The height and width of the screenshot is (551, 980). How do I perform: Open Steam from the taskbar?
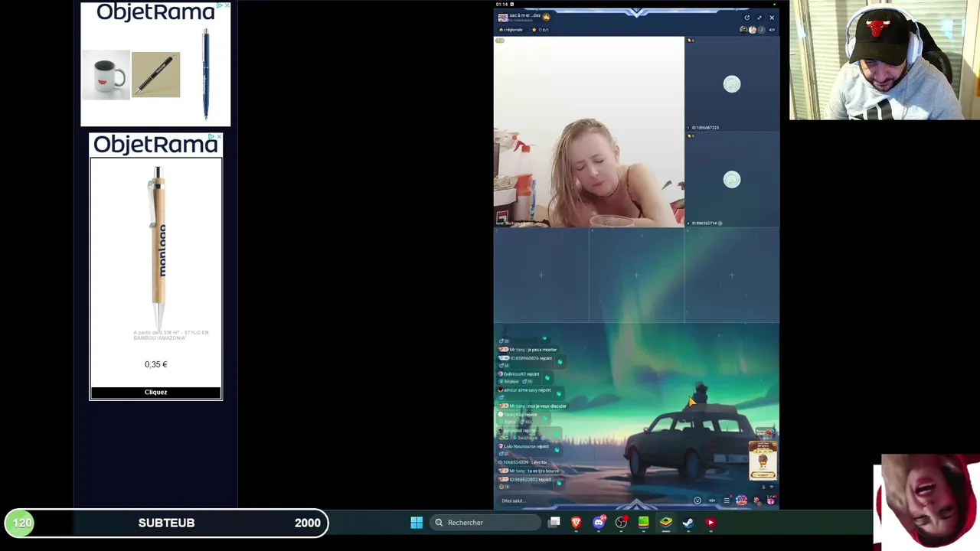(x=688, y=523)
